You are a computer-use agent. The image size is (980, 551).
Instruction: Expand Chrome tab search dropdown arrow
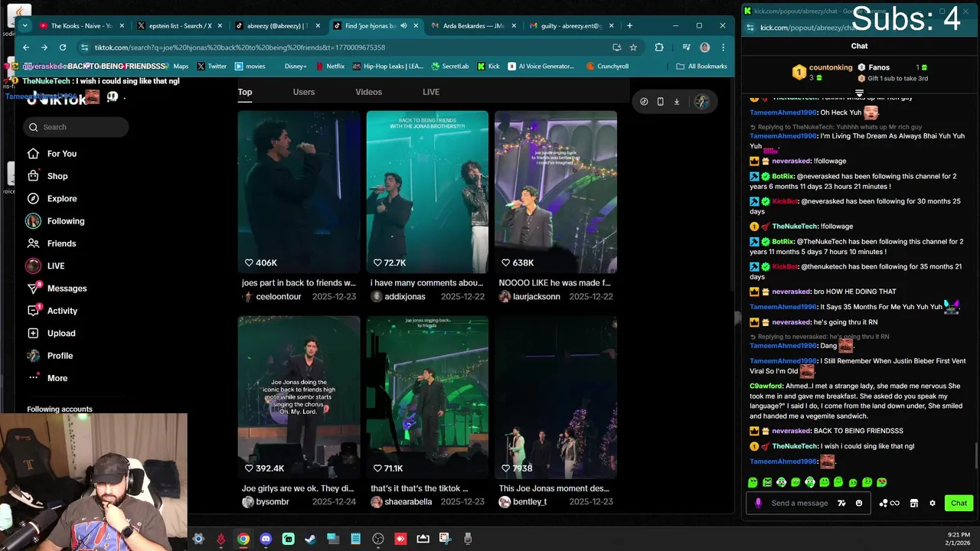[24, 26]
